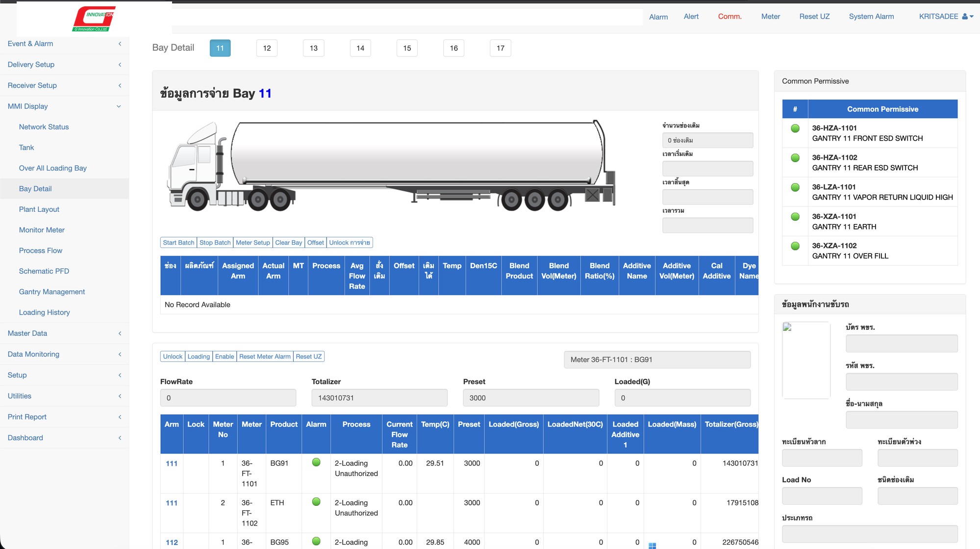The width and height of the screenshot is (980, 549).
Task: Click the BG91 meter alarm status dot
Action: point(316,462)
